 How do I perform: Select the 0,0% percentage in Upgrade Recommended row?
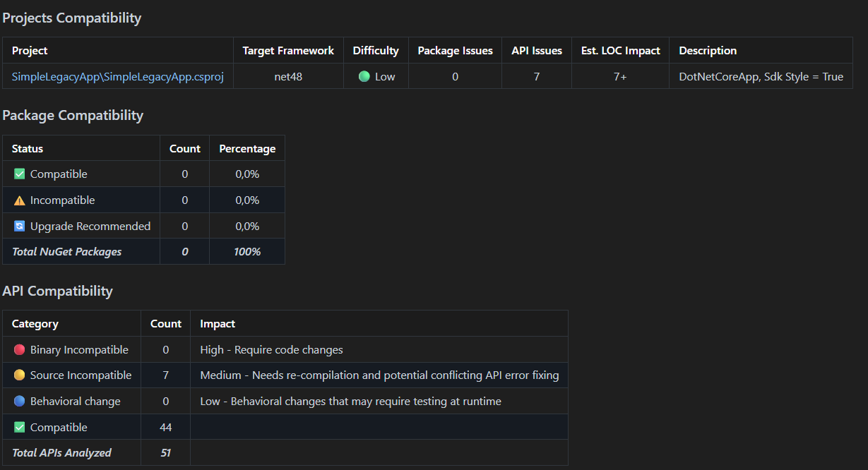[247, 227]
